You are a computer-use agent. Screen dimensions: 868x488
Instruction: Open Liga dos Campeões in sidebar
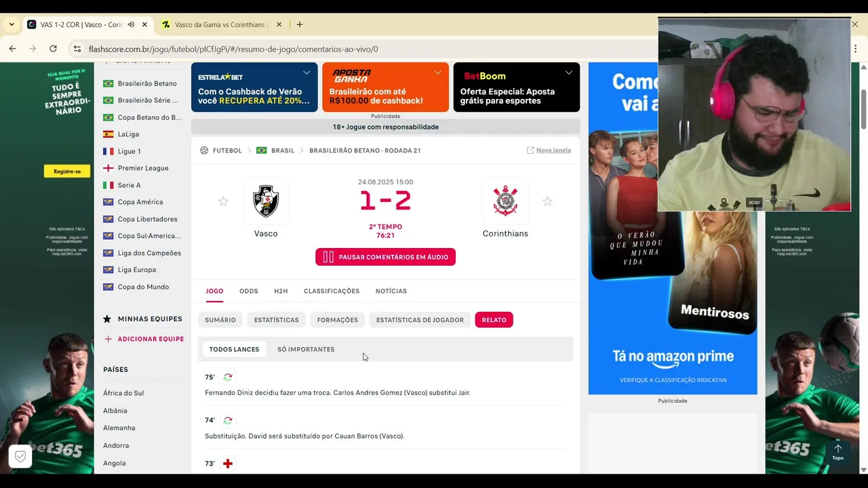pyautogui.click(x=142, y=253)
